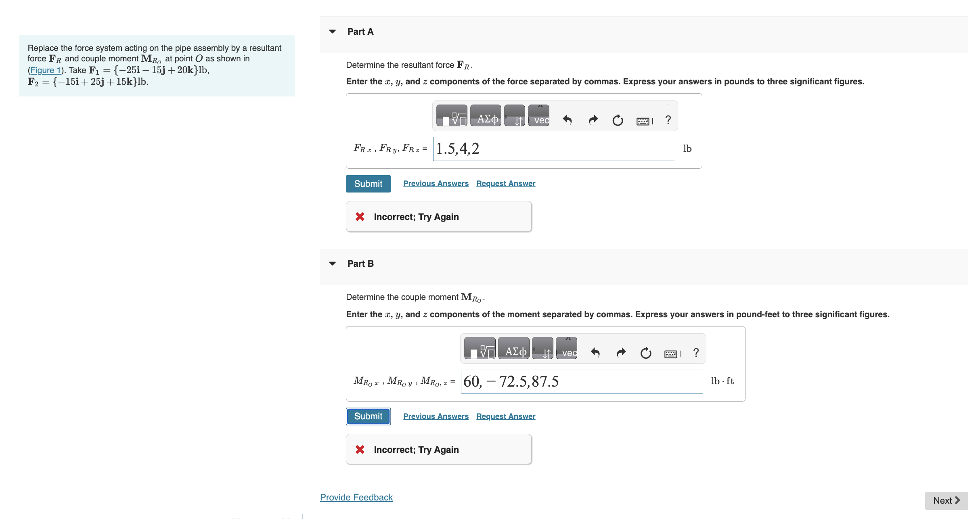
Task: Undo last edit in Part B toolbar
Action: [x=595, y=353]
